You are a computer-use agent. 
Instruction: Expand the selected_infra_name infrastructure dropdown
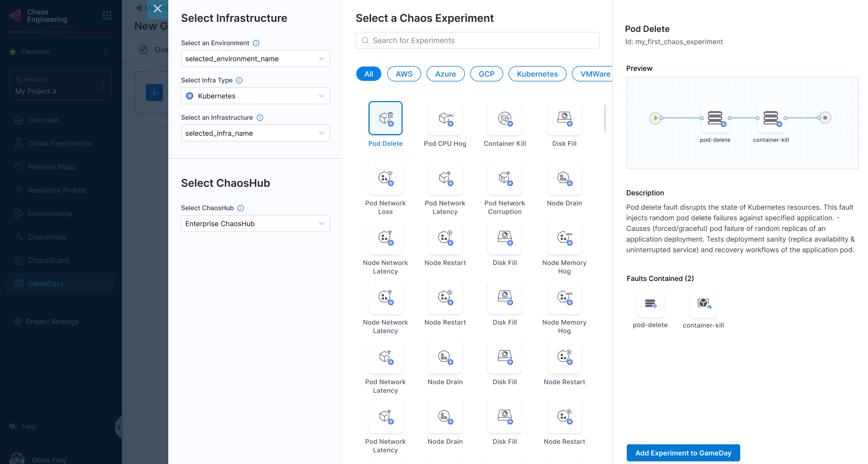[255, 133]
